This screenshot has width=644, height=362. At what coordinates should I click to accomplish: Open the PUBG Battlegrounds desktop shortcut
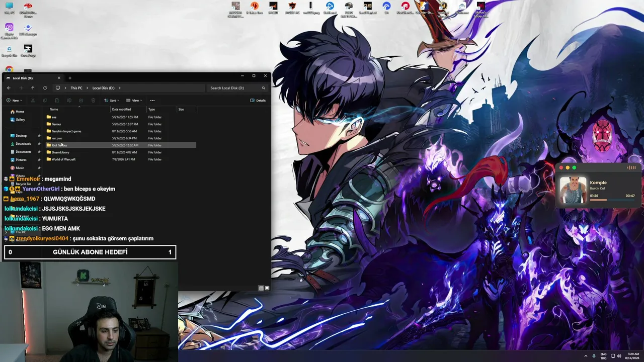coord(349,9)
